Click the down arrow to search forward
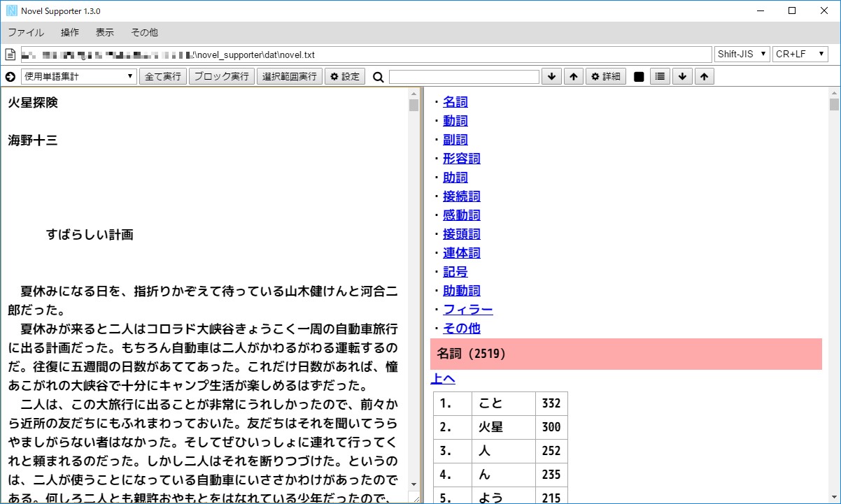Screen dimensions: 841x504 click(x=551, y=75)
